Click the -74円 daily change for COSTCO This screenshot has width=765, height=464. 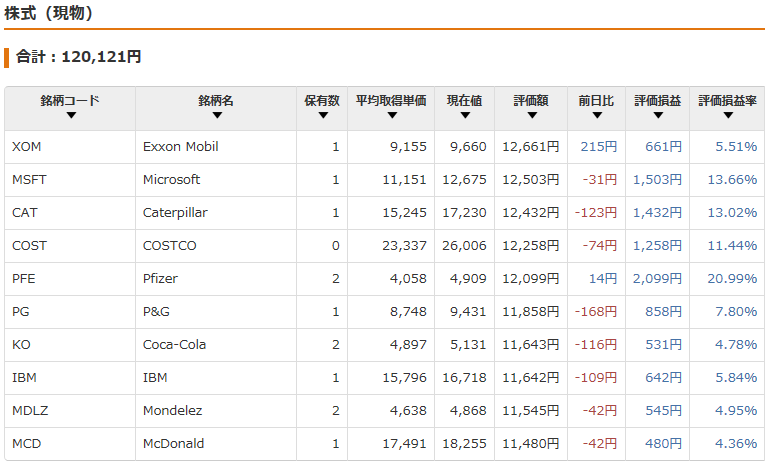point(600,245)
